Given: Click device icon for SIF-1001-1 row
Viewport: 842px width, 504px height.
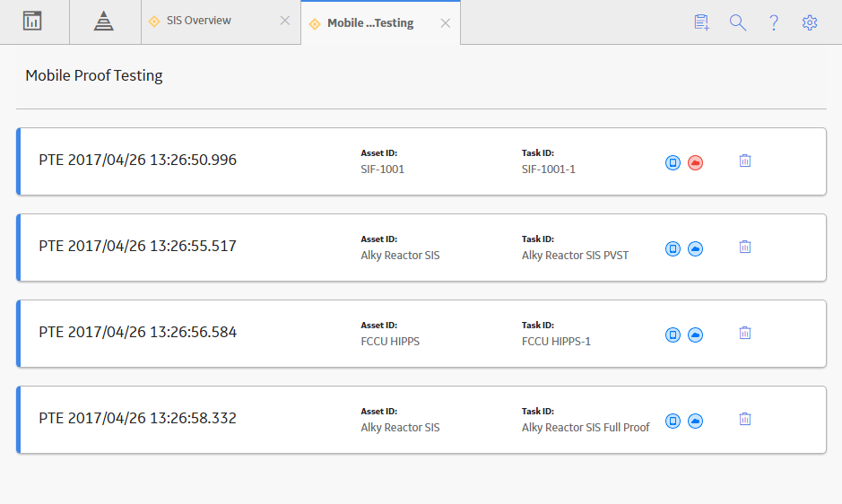Looking at the screenshot, I should click(x=673, y=162).
